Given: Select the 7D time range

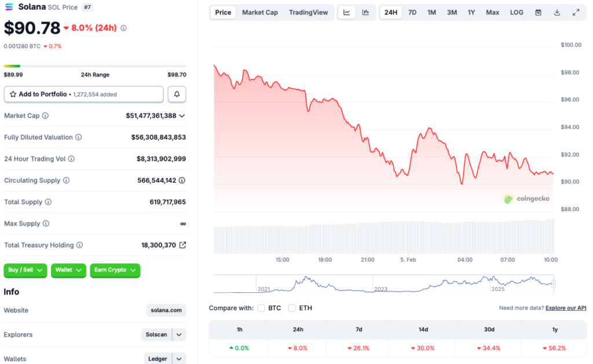Looking at the screenshot, I should coord(412,12).
